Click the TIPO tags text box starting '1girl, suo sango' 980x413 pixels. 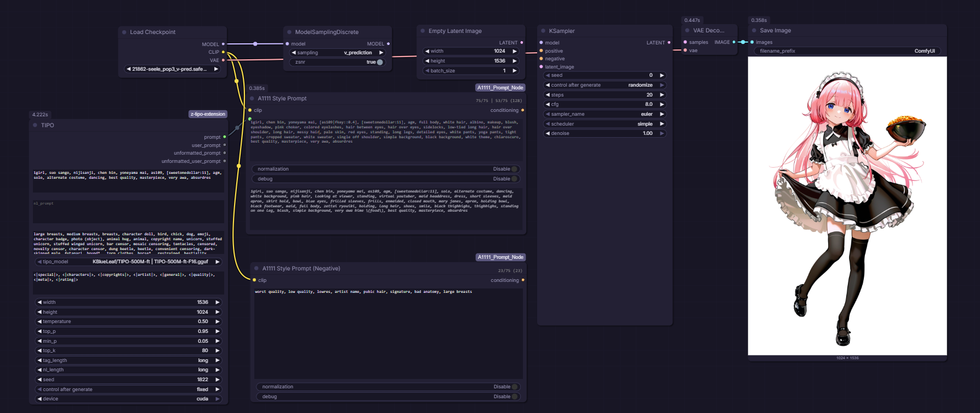tap(129, 180)
